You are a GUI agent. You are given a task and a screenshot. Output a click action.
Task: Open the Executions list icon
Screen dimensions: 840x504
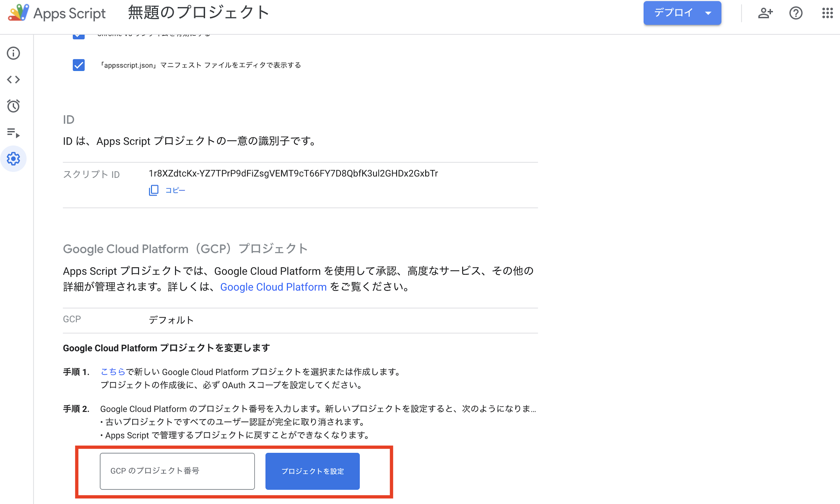pos(13,133)
